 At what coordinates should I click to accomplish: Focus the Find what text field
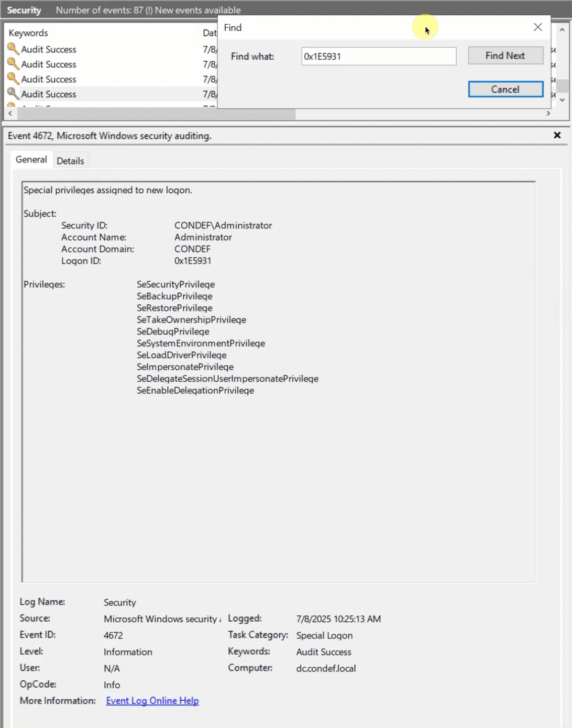click(x=378, y=57)
